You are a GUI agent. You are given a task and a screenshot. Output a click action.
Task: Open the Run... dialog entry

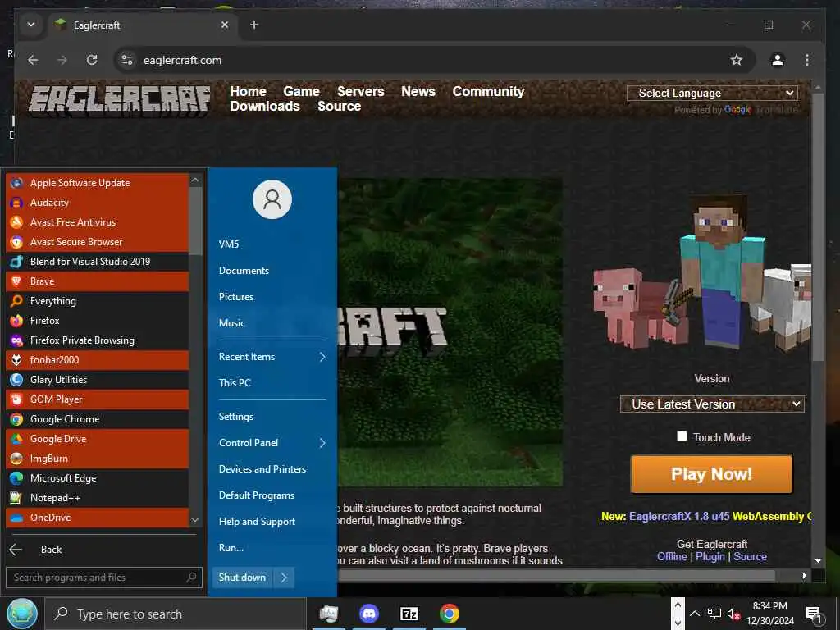(231, 548)
